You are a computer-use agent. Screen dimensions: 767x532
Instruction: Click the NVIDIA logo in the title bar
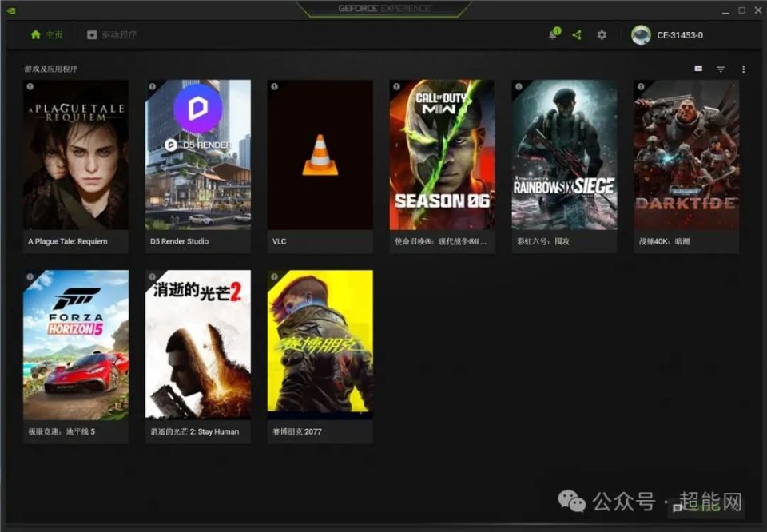[11, 10]
